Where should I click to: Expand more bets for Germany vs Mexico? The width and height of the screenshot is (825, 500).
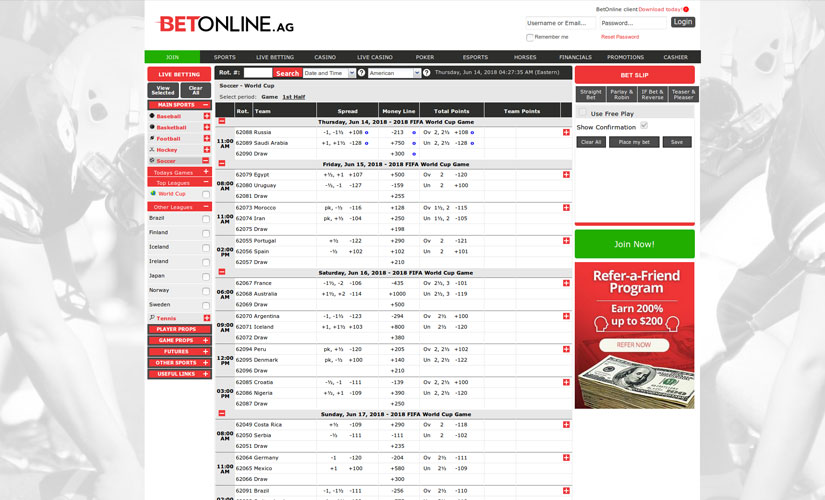tap(566, 457)
